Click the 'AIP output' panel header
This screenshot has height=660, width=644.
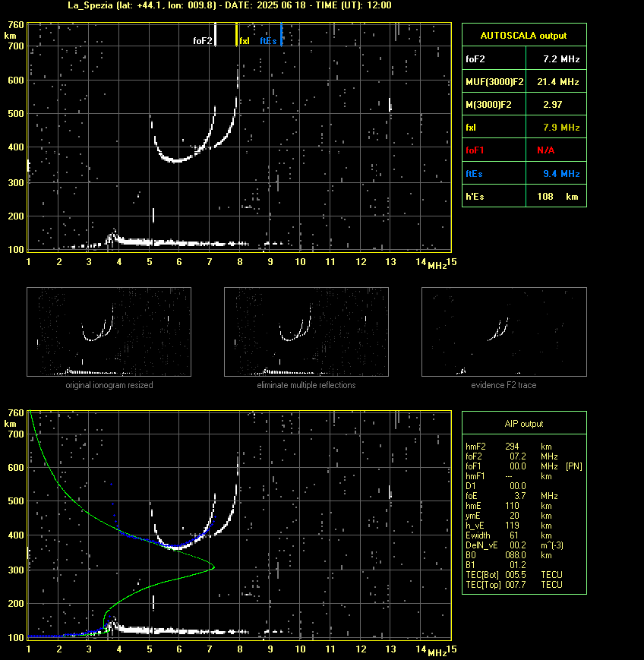coord(524,424)
